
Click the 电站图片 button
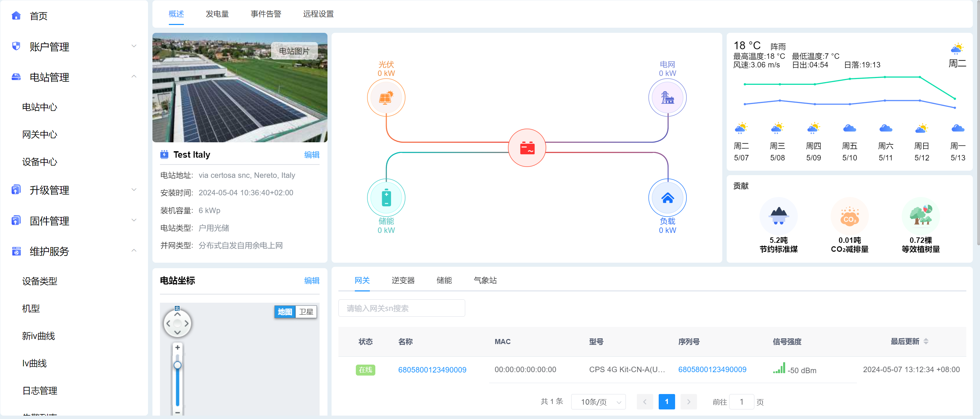[x=294, y=51]
